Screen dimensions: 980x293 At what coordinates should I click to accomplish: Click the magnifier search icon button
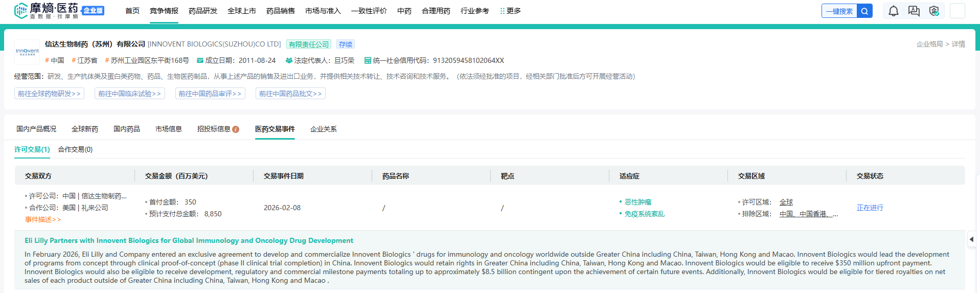click(x=864, y=11)
